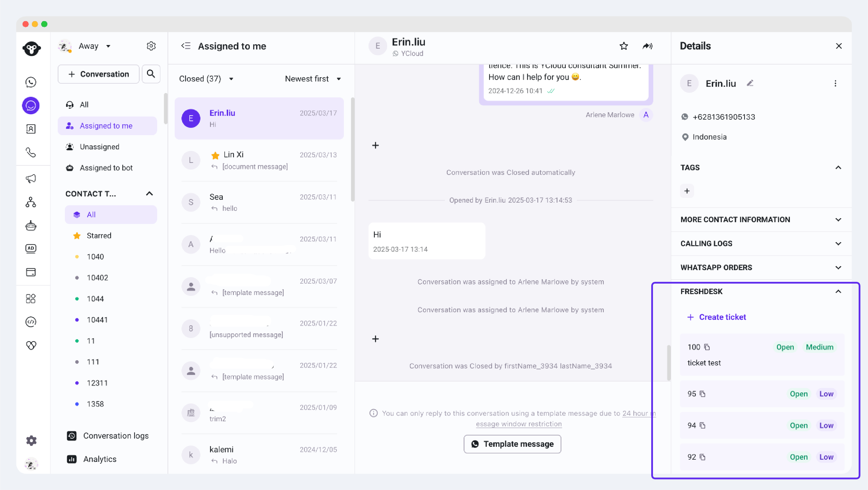
Task: Edit Erin.liu contact name pencil icon
Action: pyautogui.click(x=750, y=83)
